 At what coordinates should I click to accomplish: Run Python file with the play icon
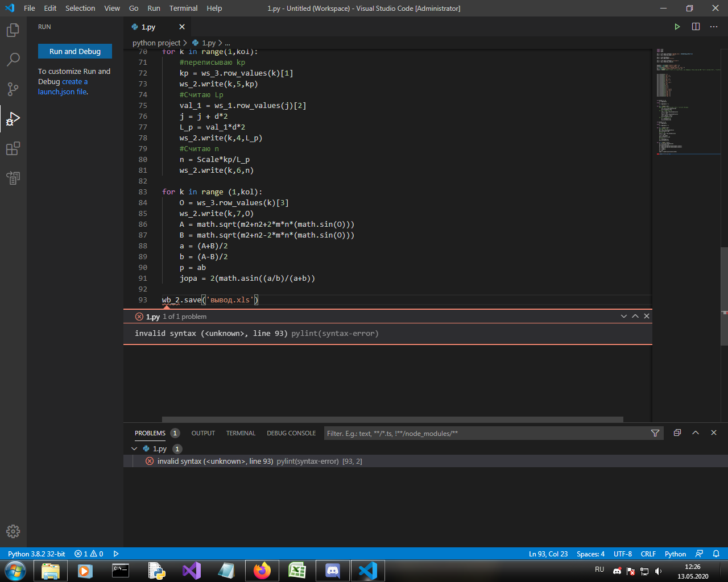pos(677,27)
